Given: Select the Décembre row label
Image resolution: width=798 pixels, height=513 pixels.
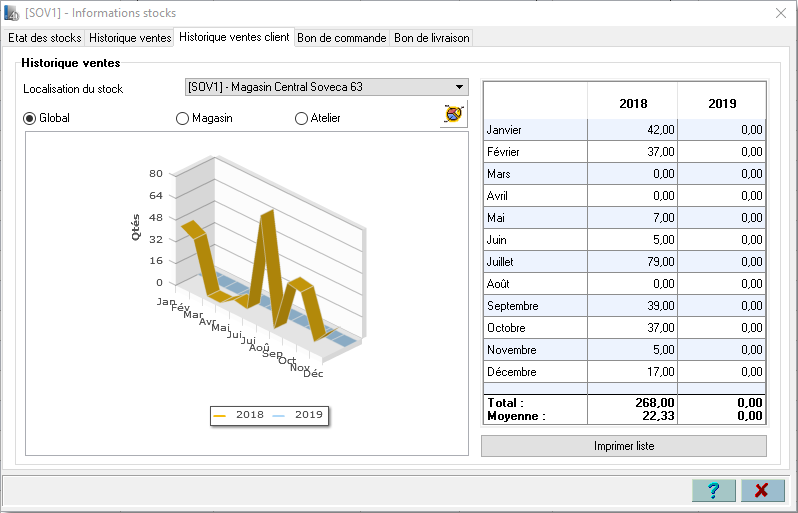Looking at the screenshot, I should (511, 372).
